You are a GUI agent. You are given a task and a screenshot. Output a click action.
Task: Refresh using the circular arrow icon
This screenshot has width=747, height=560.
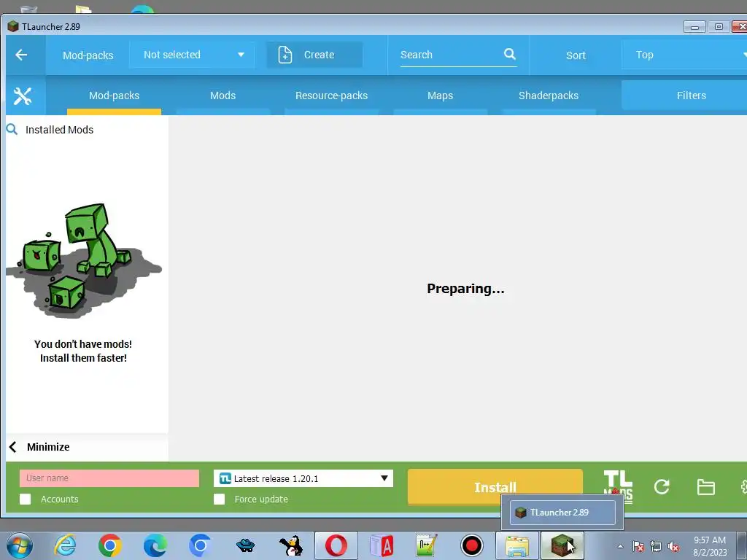(662, 486)
